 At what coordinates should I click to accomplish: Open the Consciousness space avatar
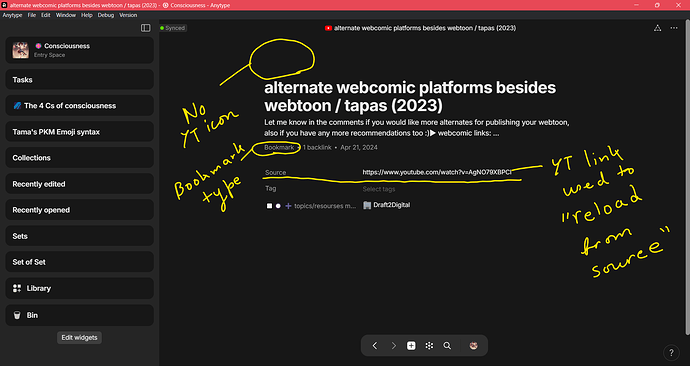[x=20, y=50]
